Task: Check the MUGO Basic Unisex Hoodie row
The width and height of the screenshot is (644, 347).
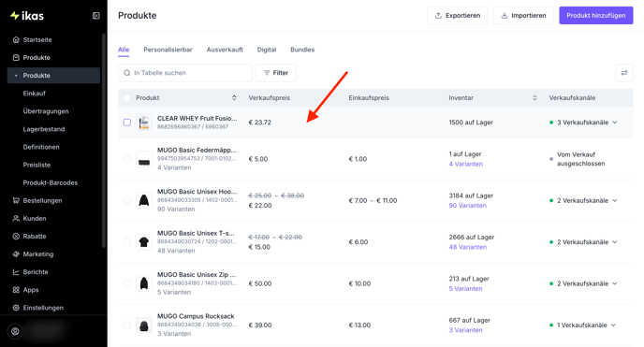Action: [x=127, y=200]
